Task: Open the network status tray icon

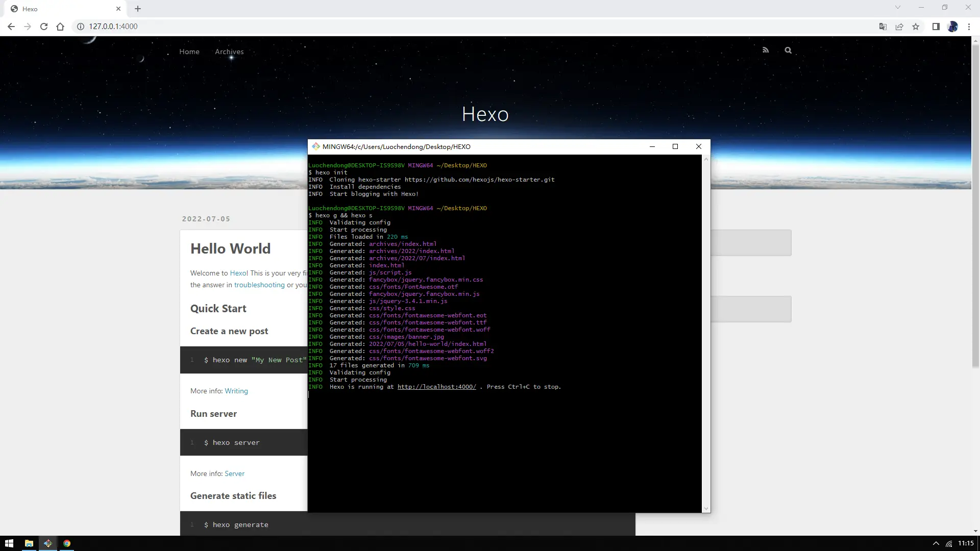Action: coord(949,543)
